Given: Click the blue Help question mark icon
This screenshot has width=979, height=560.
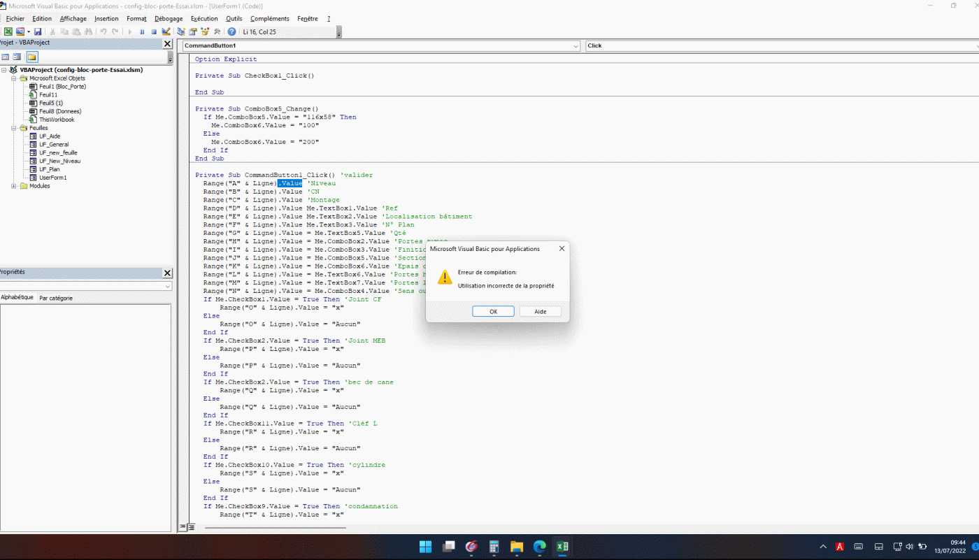Looking at the screenshot, I should click(231, 31).
